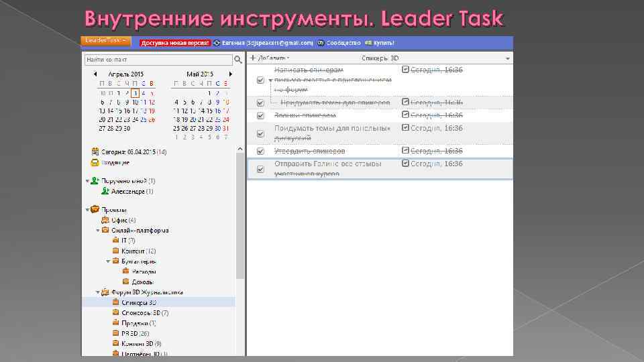Screen dimensions: 644x362
Task: Click the sync icon before Евгения's email
Action: click(217, 43)
